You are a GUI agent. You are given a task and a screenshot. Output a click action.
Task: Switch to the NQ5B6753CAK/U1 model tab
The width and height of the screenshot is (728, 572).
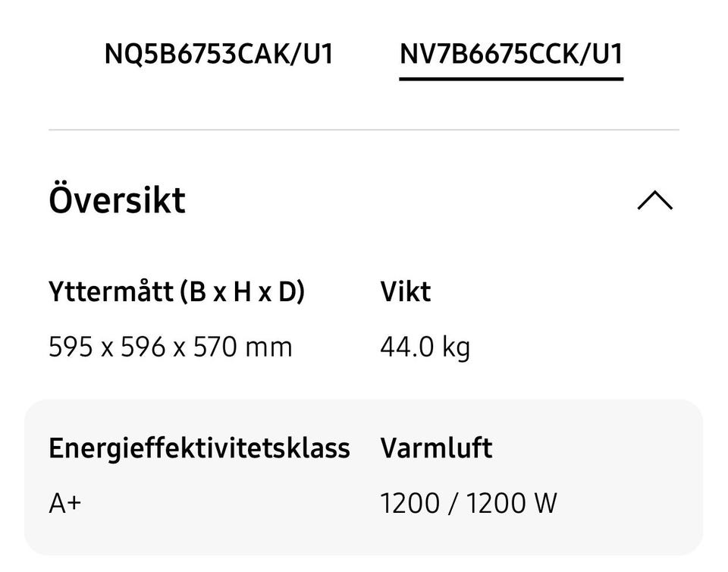coord(218,55)
